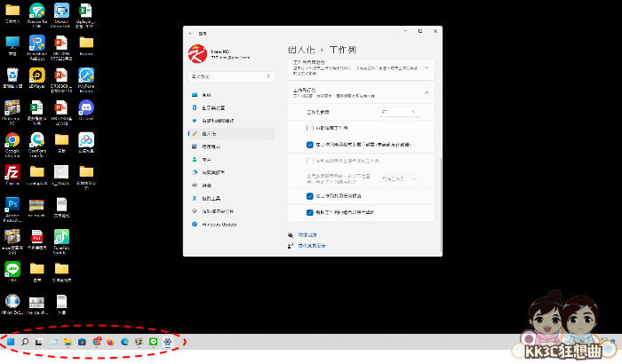Click the settings search box
This screenshot has width=622, height=364.
230,77
